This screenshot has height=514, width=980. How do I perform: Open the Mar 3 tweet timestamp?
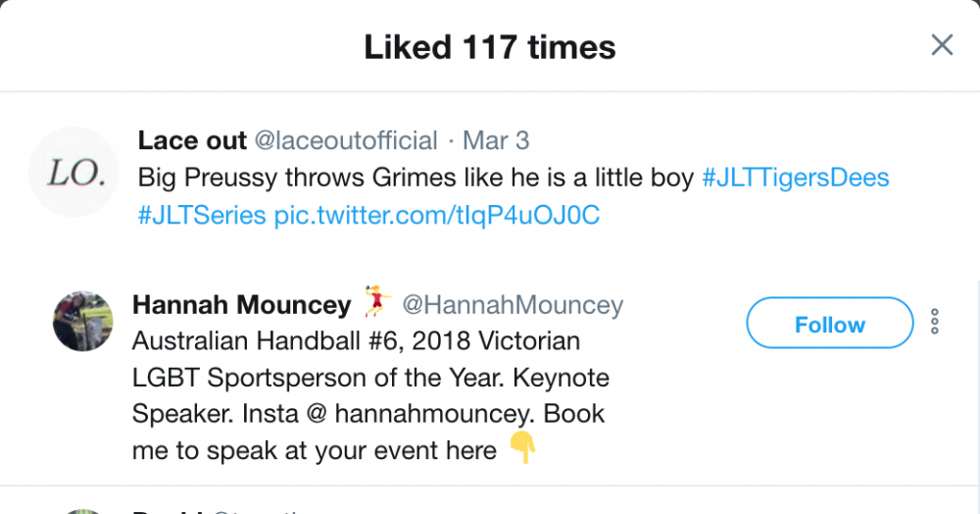[x=496, y=140]
